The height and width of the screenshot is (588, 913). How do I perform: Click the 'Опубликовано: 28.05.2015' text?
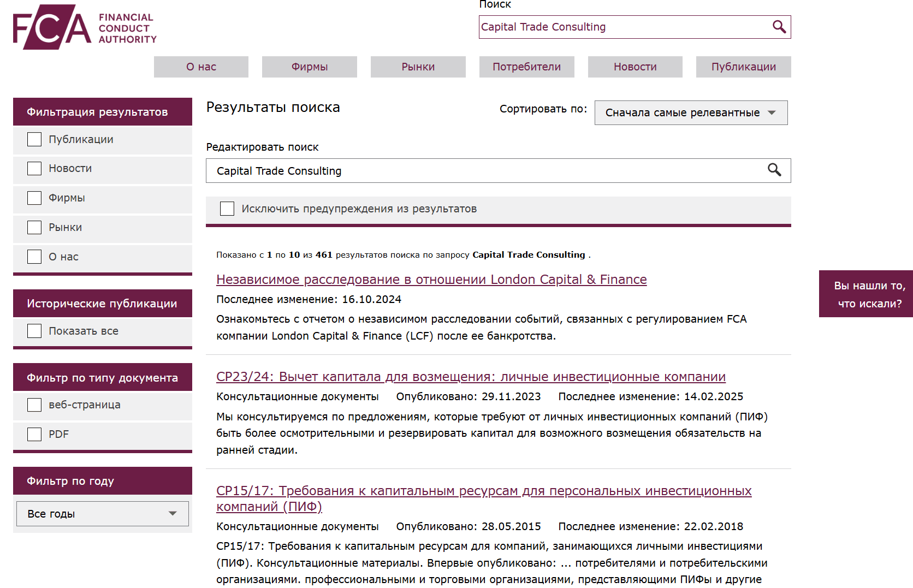(469, 526)
